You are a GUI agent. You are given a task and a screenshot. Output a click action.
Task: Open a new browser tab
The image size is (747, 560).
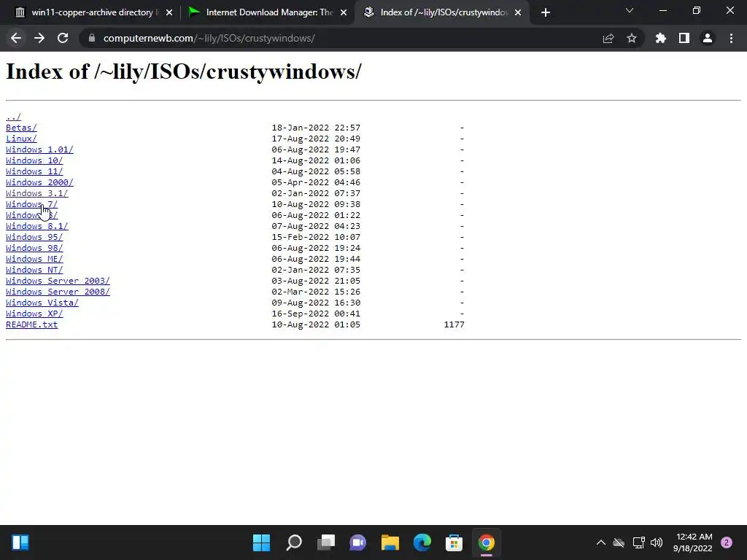[x=546, y=12]
